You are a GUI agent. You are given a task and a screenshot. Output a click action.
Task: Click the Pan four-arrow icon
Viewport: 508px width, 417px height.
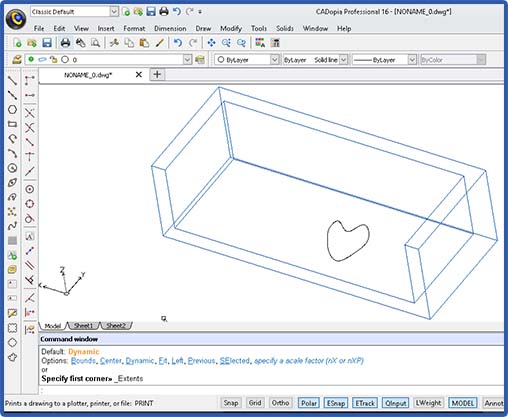click(211, 43)
